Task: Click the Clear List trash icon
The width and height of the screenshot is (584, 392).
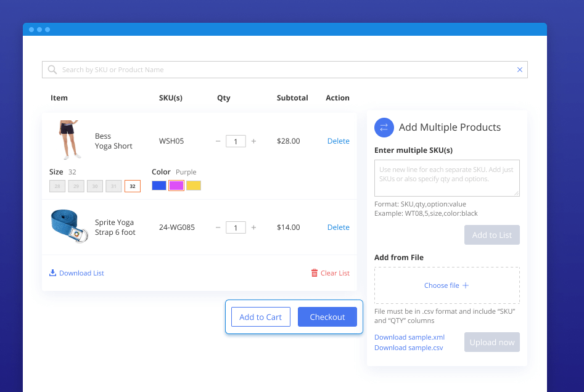Action: pos(315,273)
